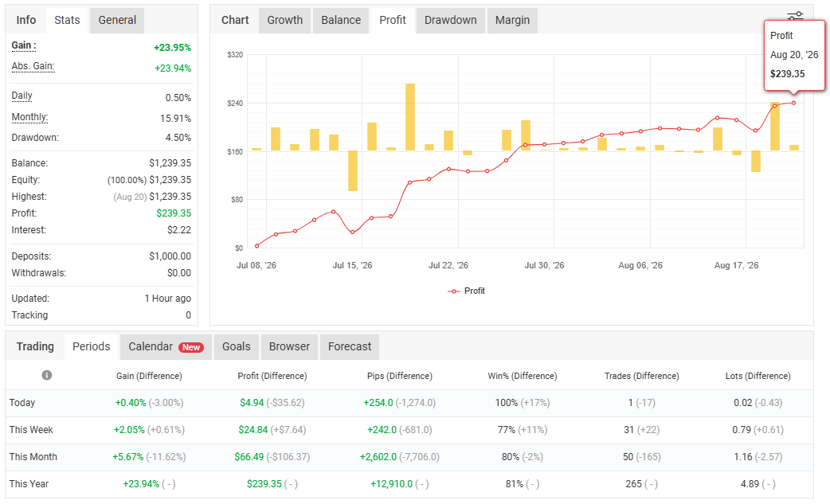Click the Aug 20 data point on profit line
This screenshot has width=830, height=504.
pos(793,104)
